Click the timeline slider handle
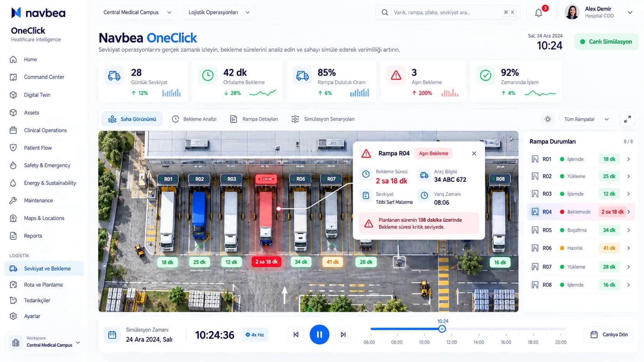Viewport: 644px width, 362px height. click(x=442, y=329)
